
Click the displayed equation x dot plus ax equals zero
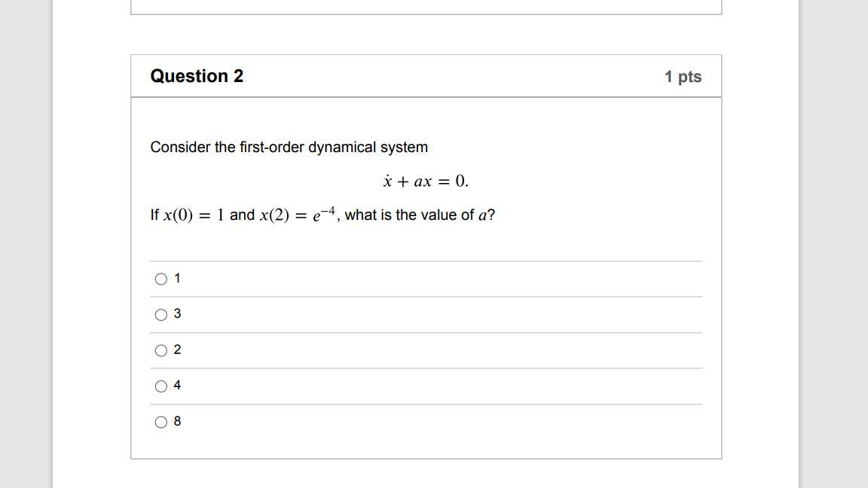click(425, 180)
